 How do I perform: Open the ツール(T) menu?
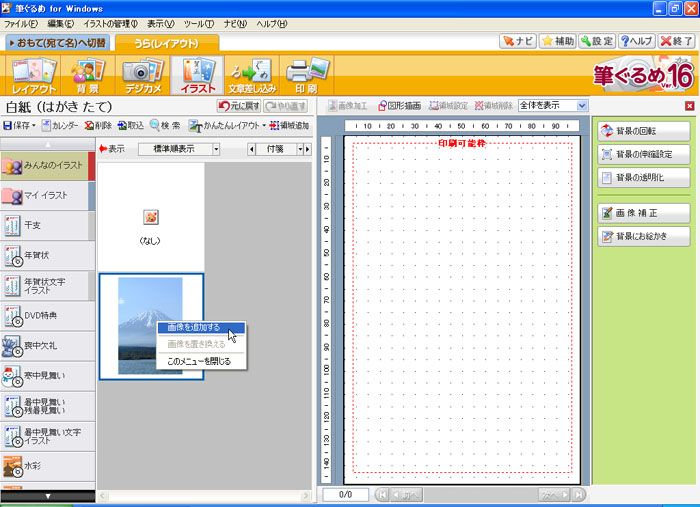point(198,22)
